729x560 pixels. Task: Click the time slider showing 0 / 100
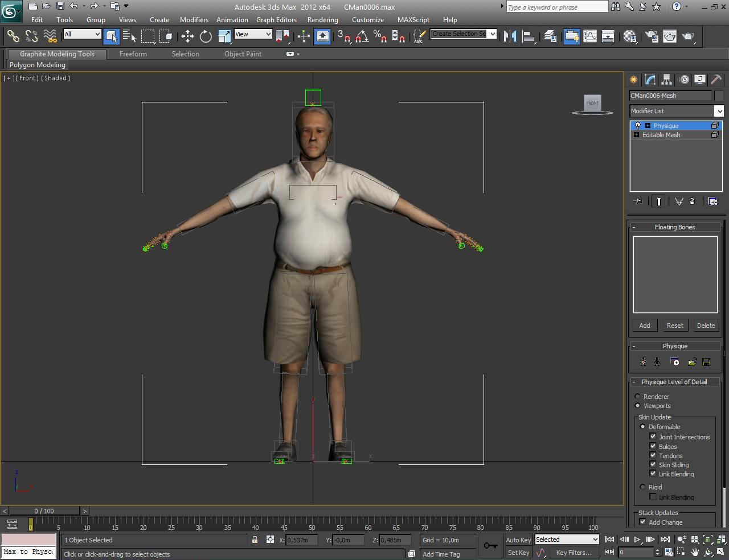click(x=44, y=511)
